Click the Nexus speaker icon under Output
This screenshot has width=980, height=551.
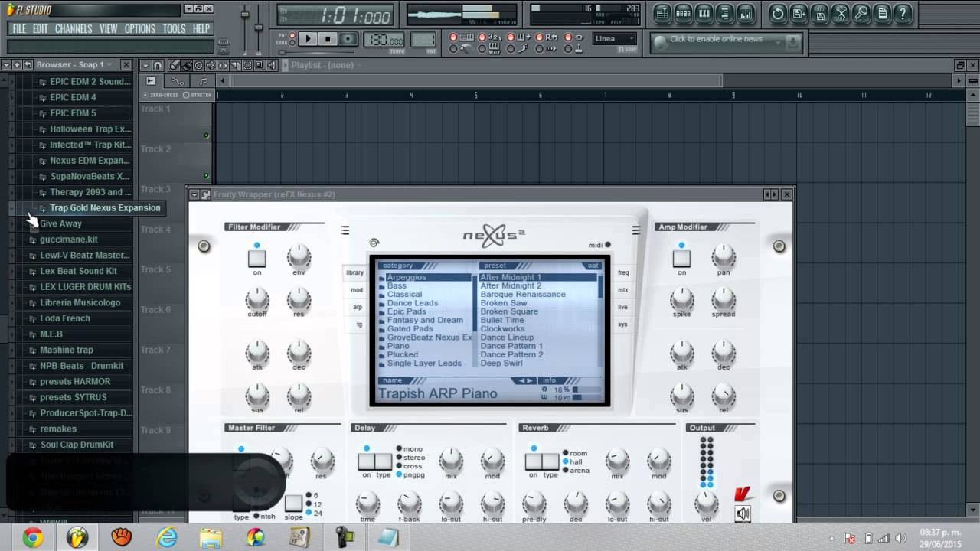pos(743,514)
